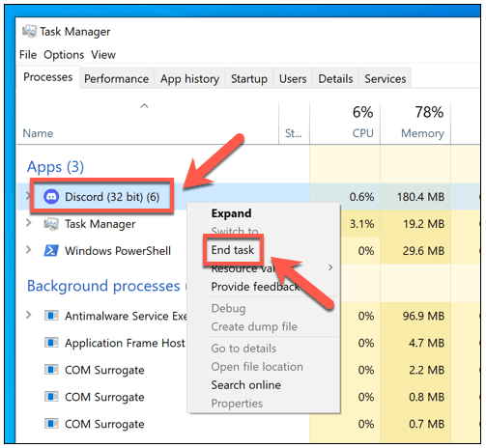Click the Apps (3) group heading

[x=55, y=167]
